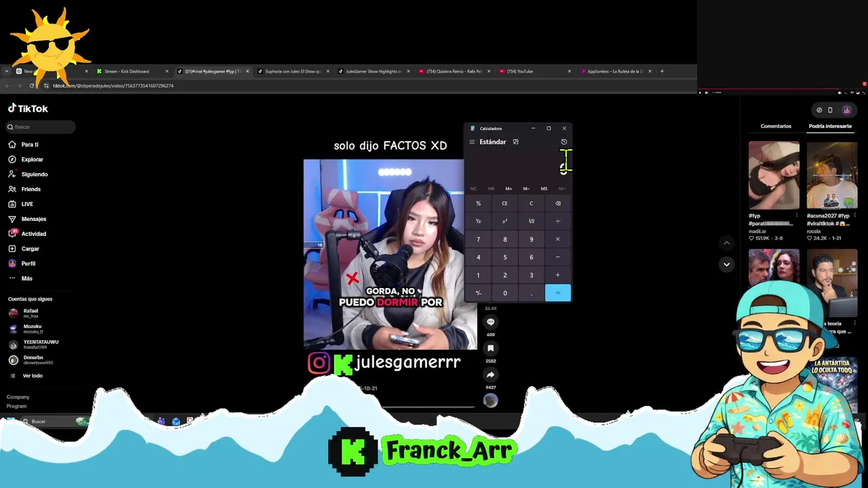Open the calculator history icon
The image size is (868, 488).
[x=564, y=142]
